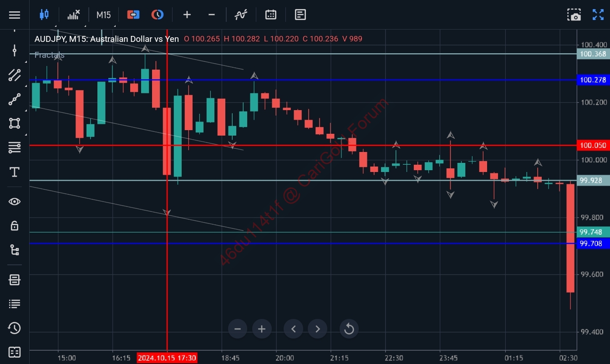Viewport: 610px width, 364px height.
Task: Click the 20:00 time axis label
Action: click(285, 358)
